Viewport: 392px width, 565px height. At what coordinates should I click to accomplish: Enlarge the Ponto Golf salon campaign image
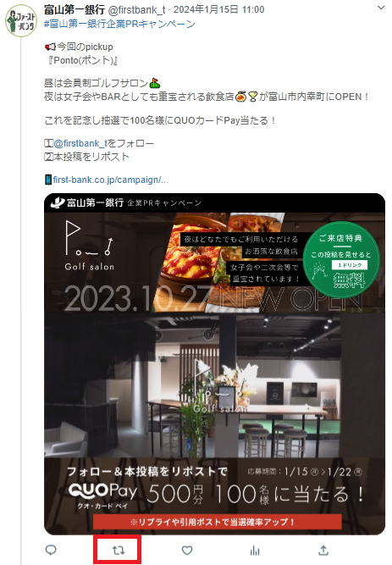pos(215,364)
